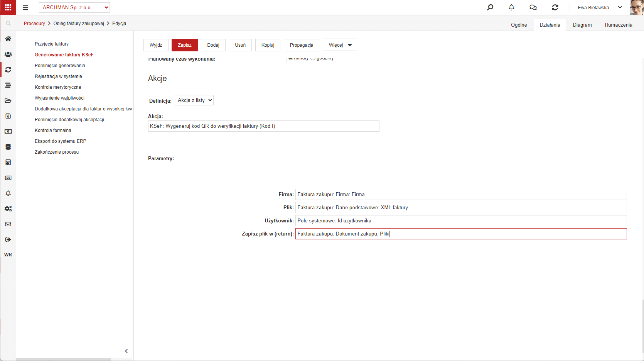Open the notifications bell in top bar
This screenshot has width=644, height=361.
pos(511,7)
